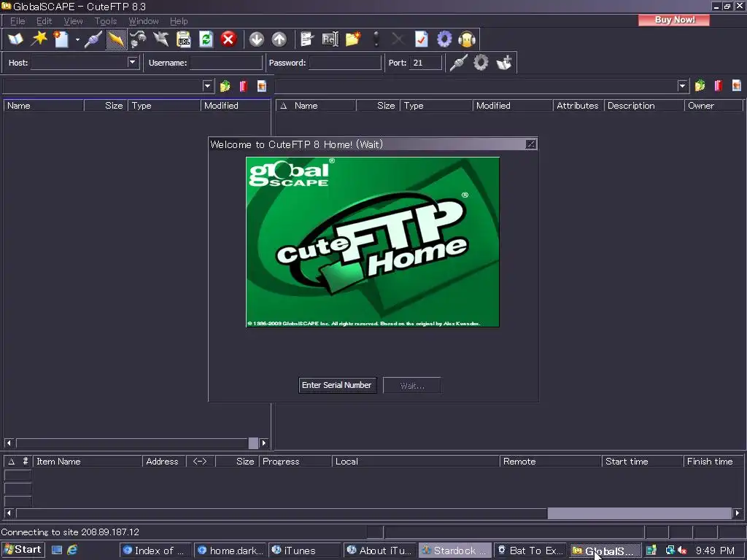747x560 pixels.
Task: Open the Site Manager book icon
Action: [16, 39]
